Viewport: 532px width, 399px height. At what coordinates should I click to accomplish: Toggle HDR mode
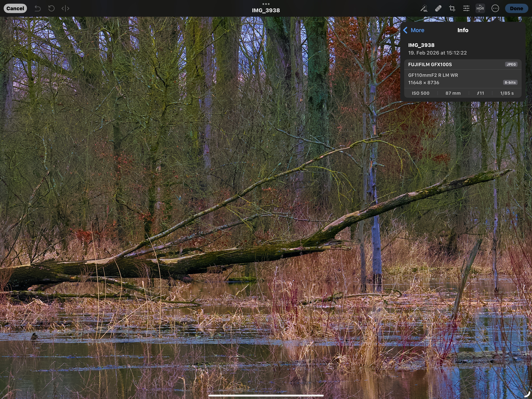point(480,9)
